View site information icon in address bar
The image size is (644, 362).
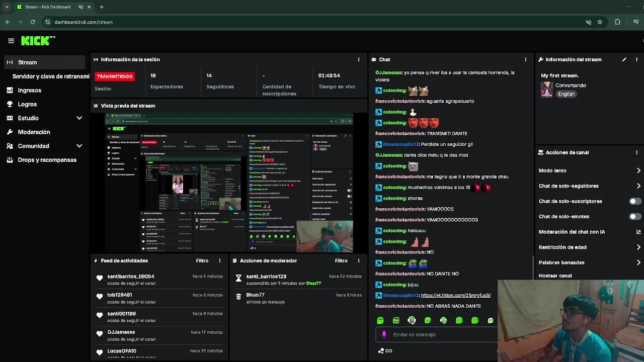pyautogui.click(x=47, y=22)
